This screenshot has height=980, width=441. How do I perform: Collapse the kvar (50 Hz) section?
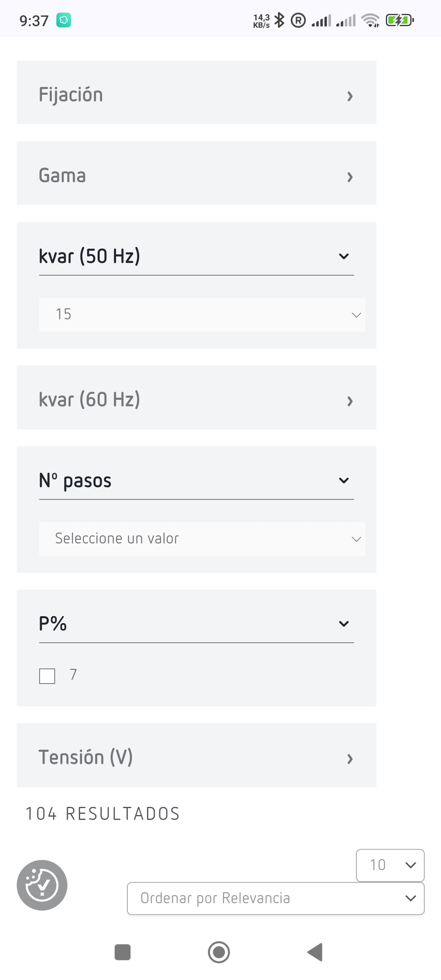click(x=196, y=256)
